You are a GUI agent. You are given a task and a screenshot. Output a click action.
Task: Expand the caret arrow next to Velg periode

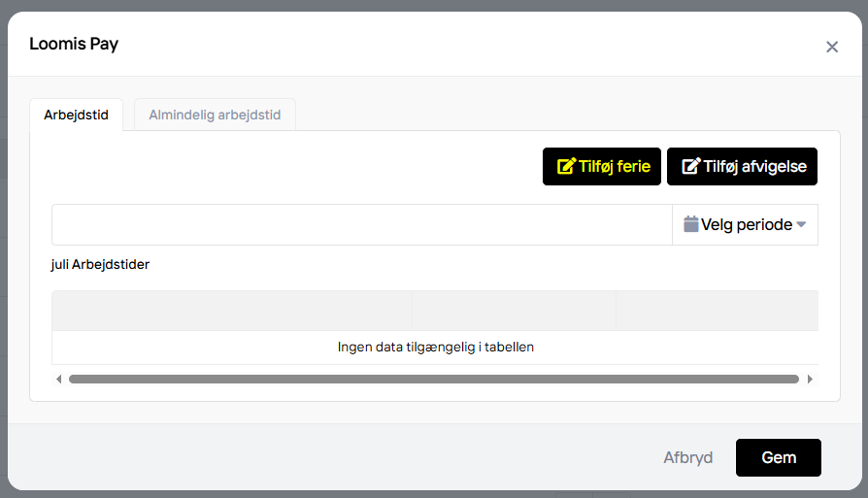(x=801, y=225)
